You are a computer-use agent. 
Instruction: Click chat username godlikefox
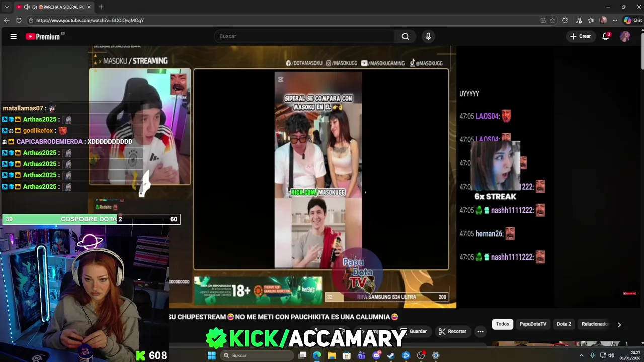point(38,131)
